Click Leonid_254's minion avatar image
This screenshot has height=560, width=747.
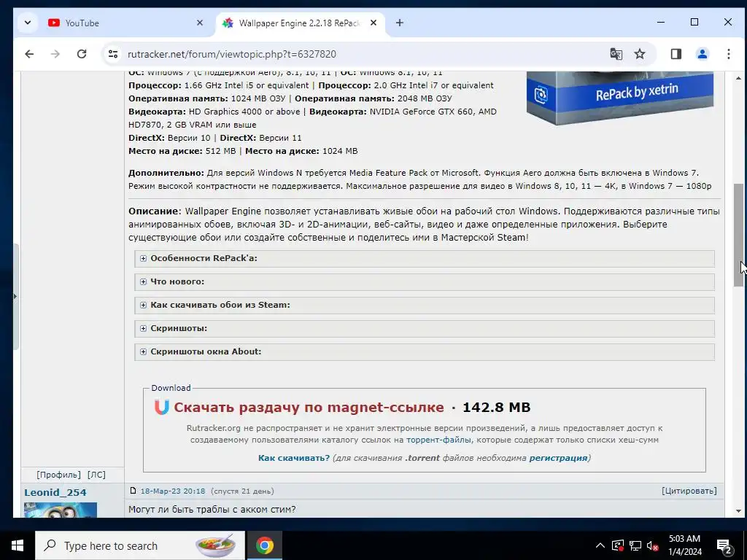pyautogui.click(x=61, y=510)
